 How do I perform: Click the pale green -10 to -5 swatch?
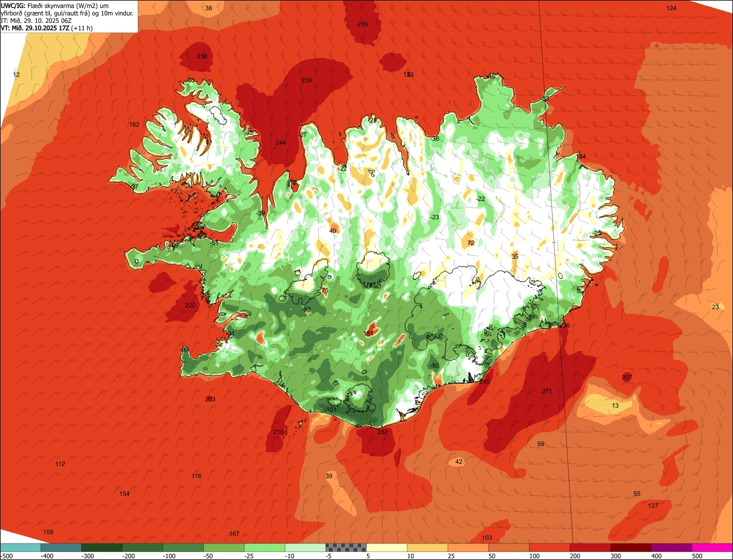pos(305,547)
